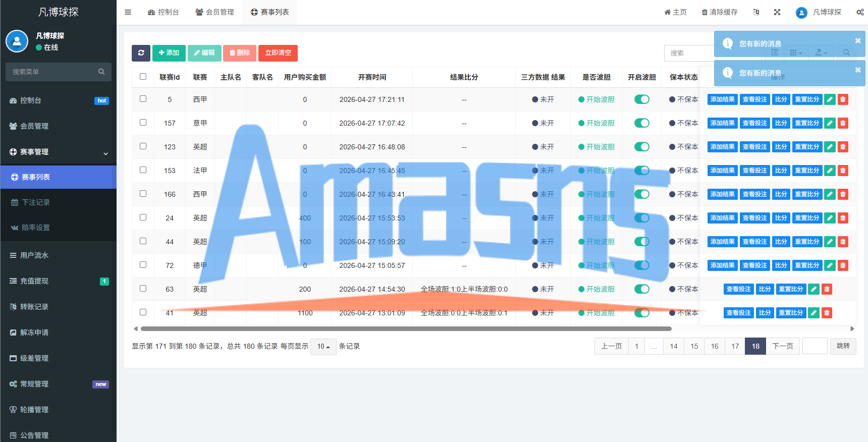Click the red 立即清空 button
Screen dimensions: 868x442
tap(278, 53)
